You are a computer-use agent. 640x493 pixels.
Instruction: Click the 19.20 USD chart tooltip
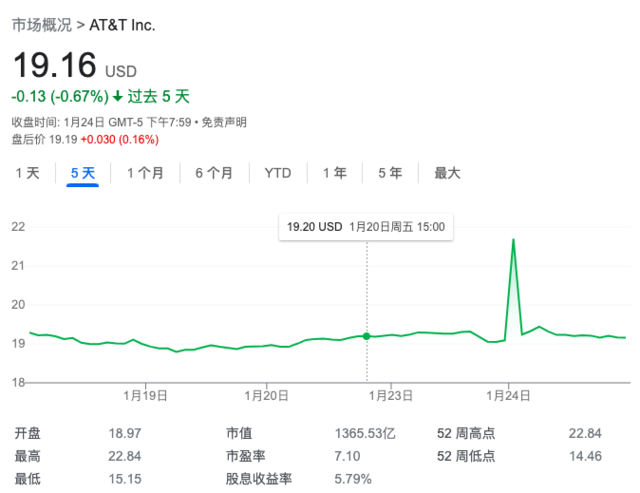(365, 227)
